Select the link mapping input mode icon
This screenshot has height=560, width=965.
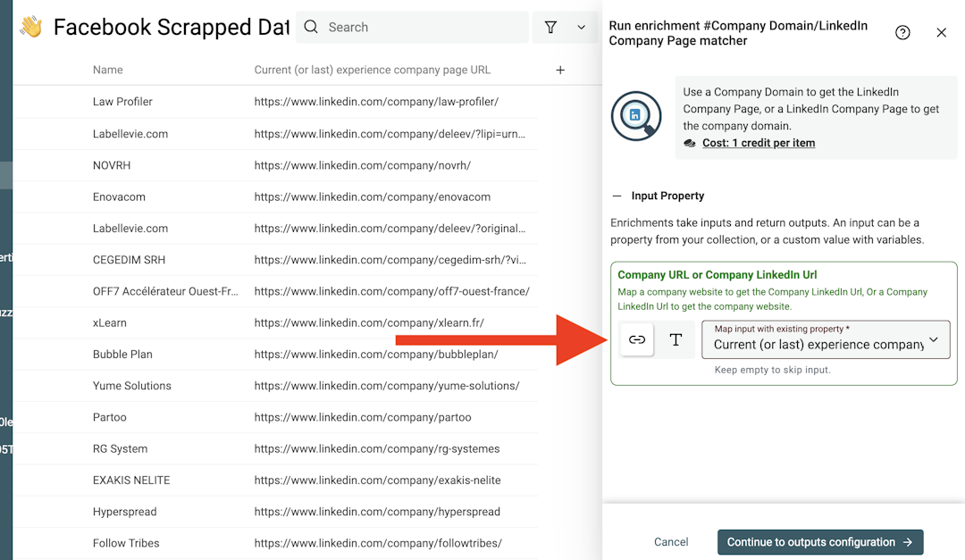636,339
